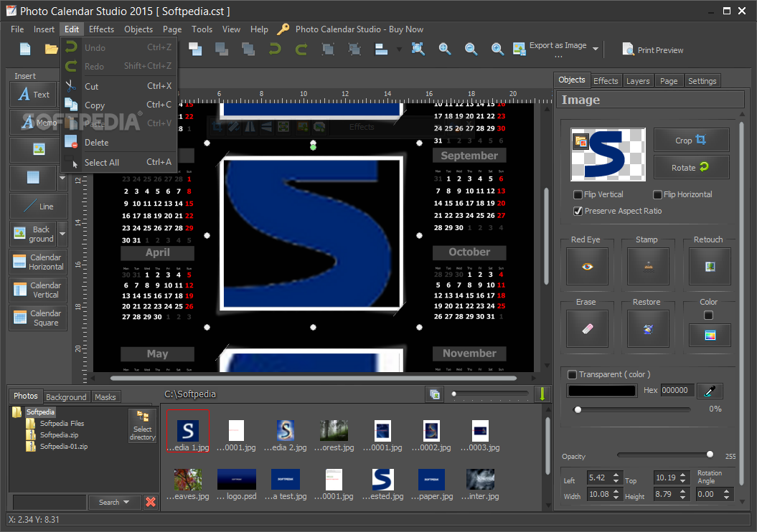Tick the checkbox under the Color label

coord(708,315)
